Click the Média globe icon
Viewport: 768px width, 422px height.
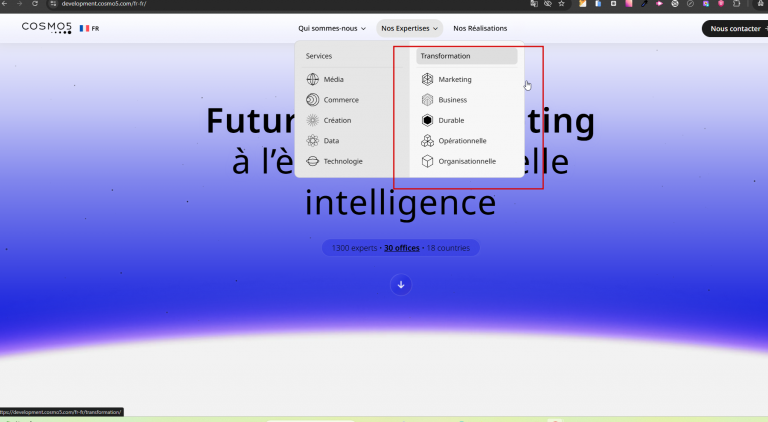(x=312, y=79)
